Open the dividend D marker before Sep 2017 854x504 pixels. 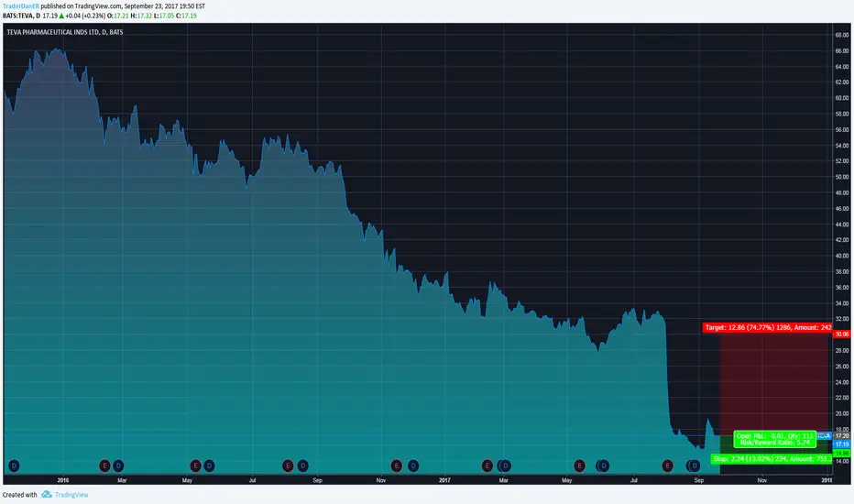[x=695, y=466]
